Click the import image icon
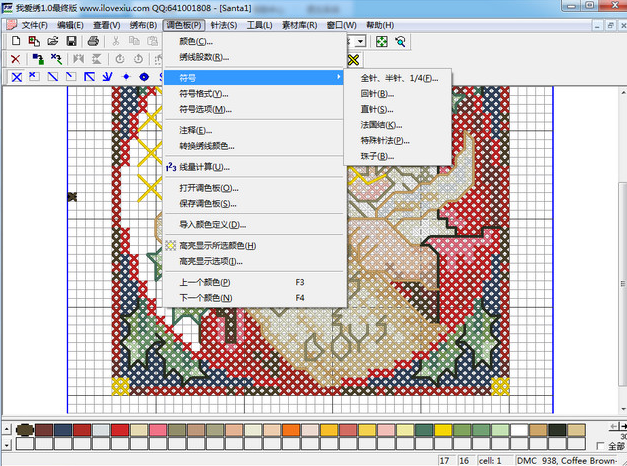This screenshot has width=627, height=466. (34, 41)
